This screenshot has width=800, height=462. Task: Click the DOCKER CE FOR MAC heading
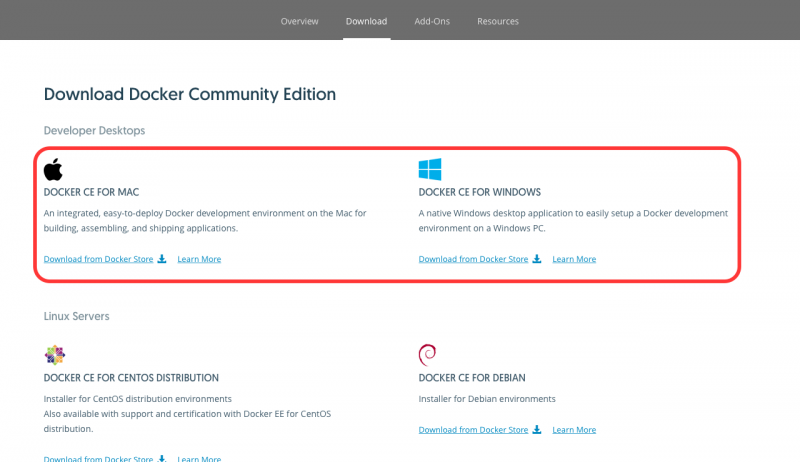pos(91,192)
